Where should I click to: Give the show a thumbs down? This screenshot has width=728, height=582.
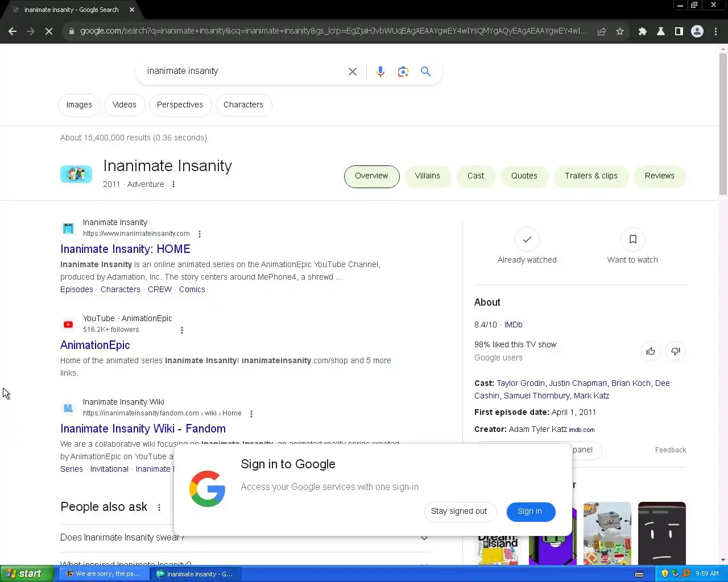pos(676,351)
